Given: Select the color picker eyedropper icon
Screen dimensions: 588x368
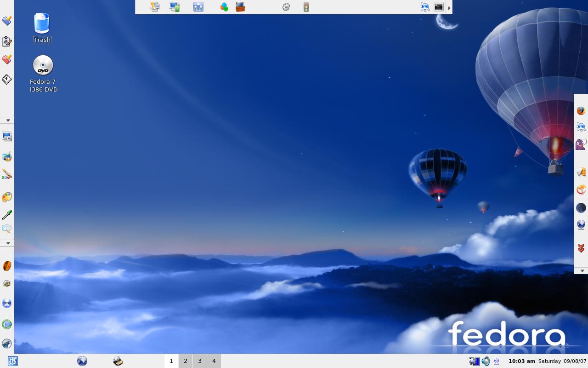Looking at the screenshot, I should 7,215.
